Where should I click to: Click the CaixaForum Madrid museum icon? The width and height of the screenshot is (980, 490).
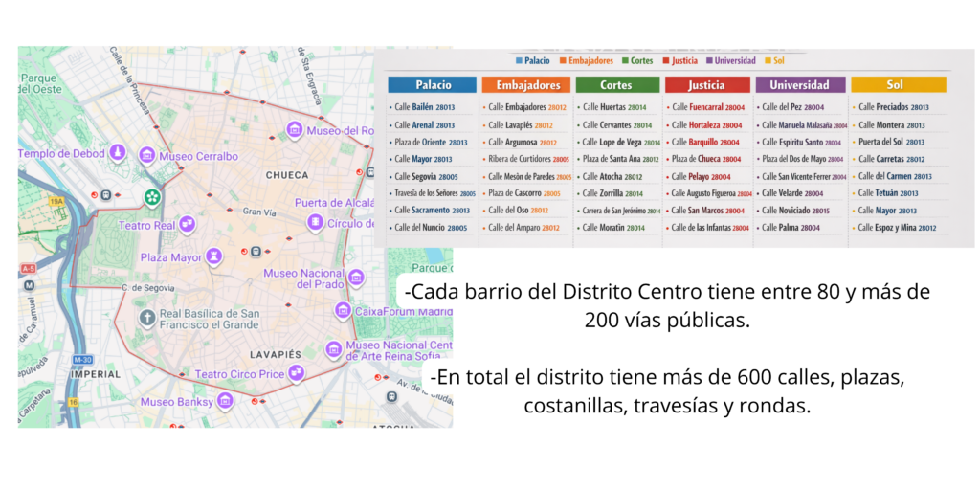pos(343,310)
